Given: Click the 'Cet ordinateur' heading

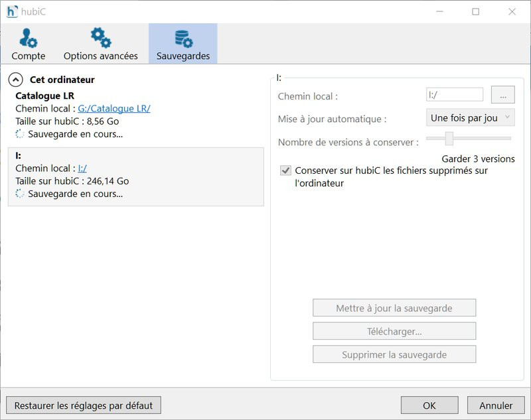Looking at the screenshot, I should click(62, 80).
